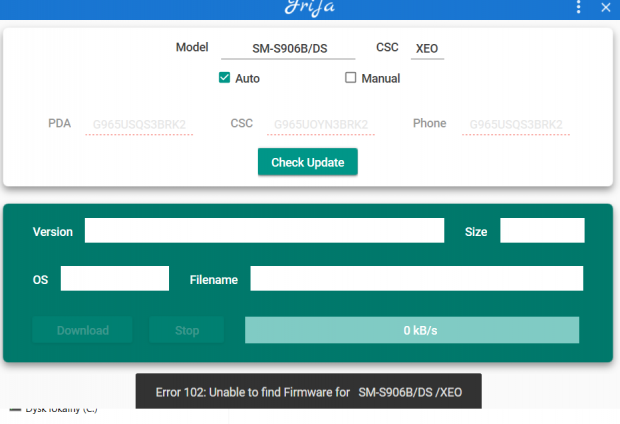This screenshot has height=424, width=620.
Task: Click the OS text box
Action: (115, 279)
